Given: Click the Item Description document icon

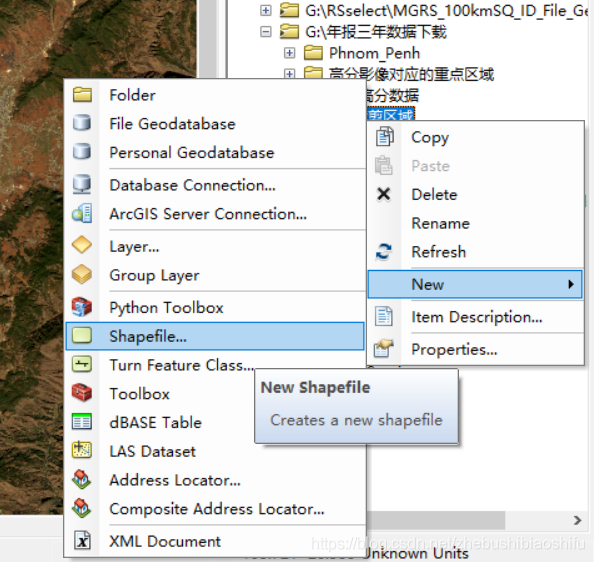Looking at the screenshot, I should click(384, 316).
